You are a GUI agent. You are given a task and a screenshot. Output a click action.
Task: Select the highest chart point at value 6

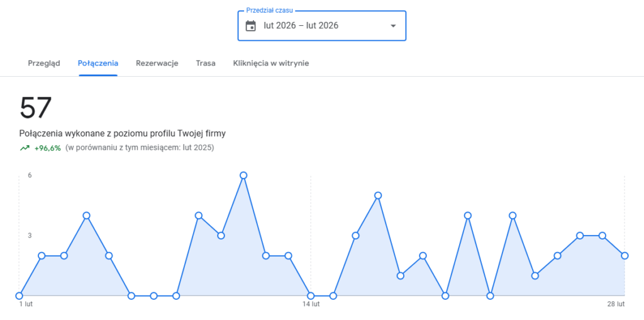tap(243, 175)
